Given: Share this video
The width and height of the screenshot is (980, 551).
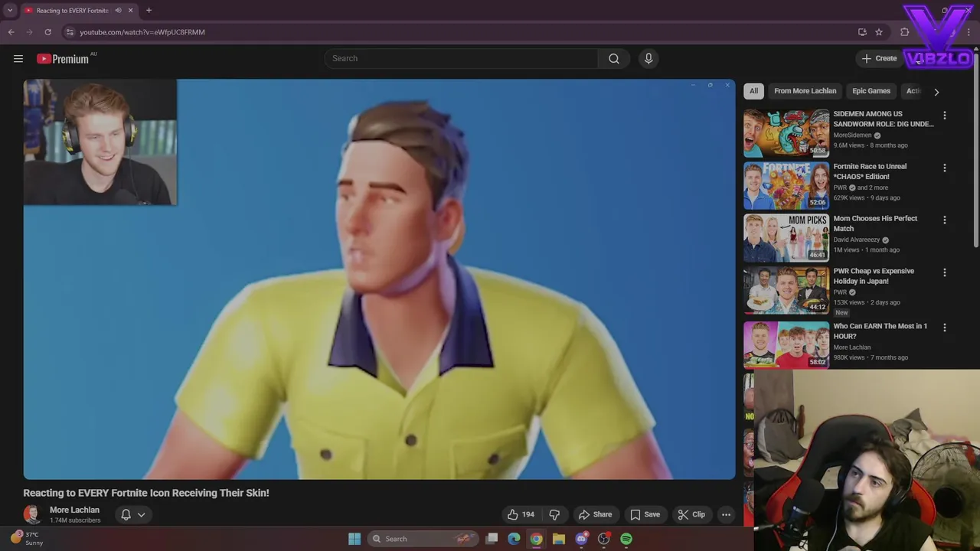Looking at the screenshot, I should pyautogui.click(x=595, y=514).
